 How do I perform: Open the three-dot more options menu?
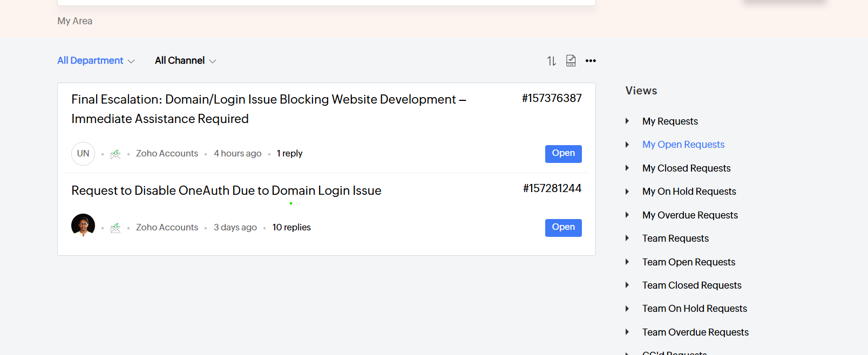pyautogui.click(x=591, y=61)
